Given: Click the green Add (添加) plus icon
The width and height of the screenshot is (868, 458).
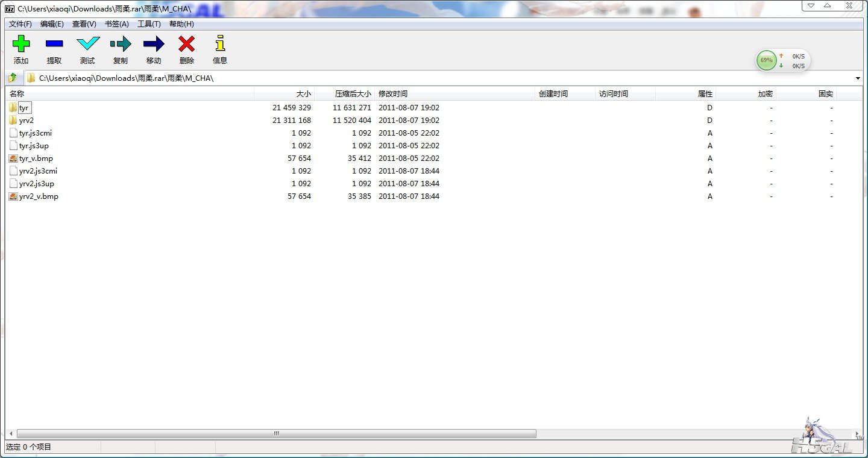Looking at the screenshot, I should pyautogui.click(x=21, y=44).
